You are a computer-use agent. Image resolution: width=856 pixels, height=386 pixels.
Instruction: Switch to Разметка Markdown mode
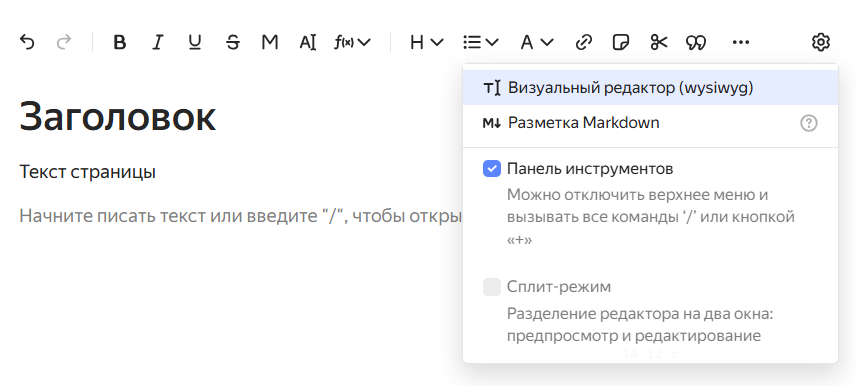pos(650,123)
